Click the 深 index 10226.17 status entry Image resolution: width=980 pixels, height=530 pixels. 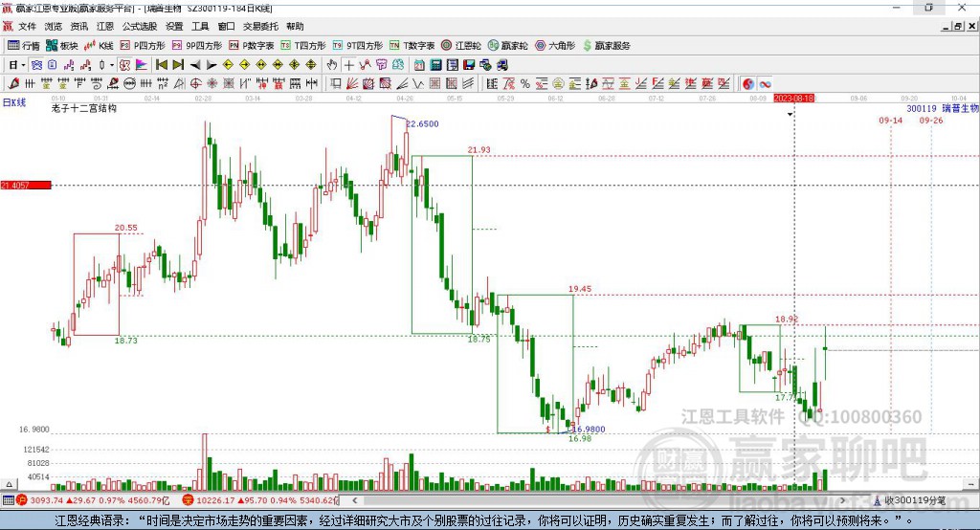pyautogui.click(x=260, y=500)
